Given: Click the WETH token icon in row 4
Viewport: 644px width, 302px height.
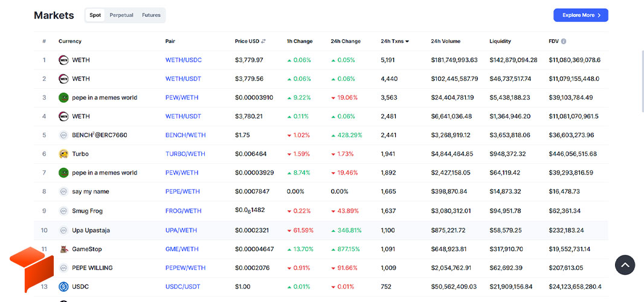Looking at the screenshot, I should click(63, 117).
